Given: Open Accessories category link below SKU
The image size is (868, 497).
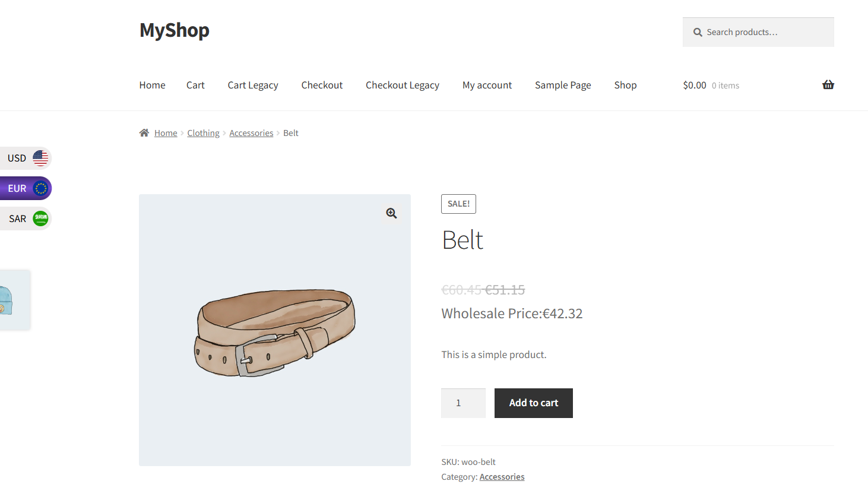Looking at the screenshot, I should [x=502, y=477].
